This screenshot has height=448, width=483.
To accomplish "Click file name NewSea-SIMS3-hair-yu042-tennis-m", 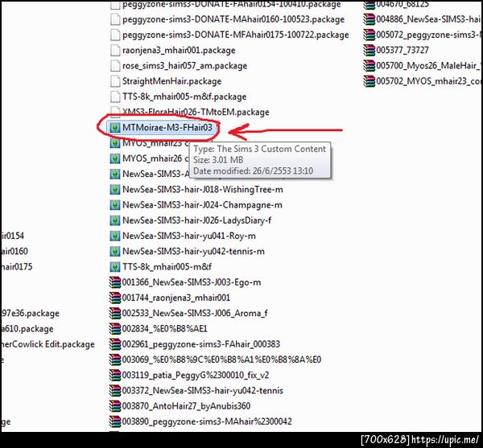I will tap(193, 252).
